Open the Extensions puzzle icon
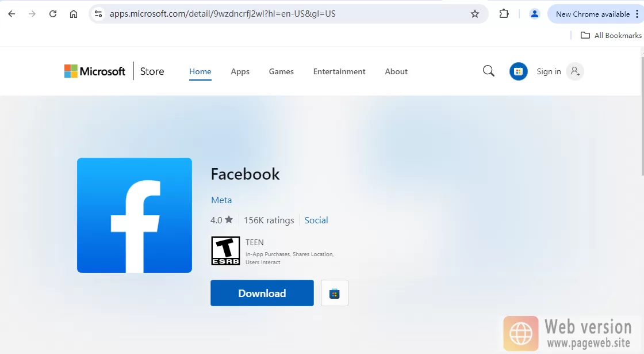The image size is (644, 354). click(x=504, y=14)
